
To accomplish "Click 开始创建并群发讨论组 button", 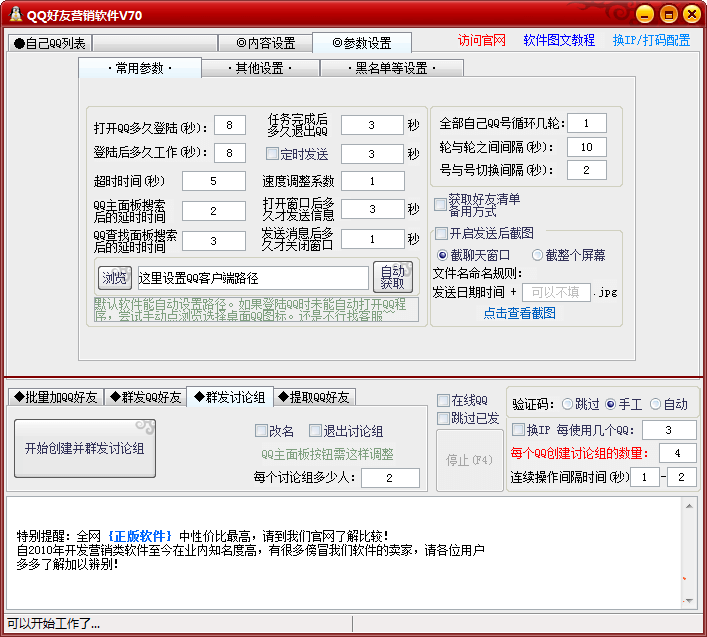I will 85,449.
